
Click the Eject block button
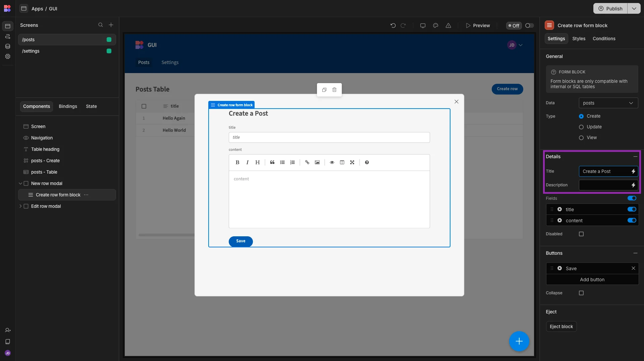pos(561,326)
